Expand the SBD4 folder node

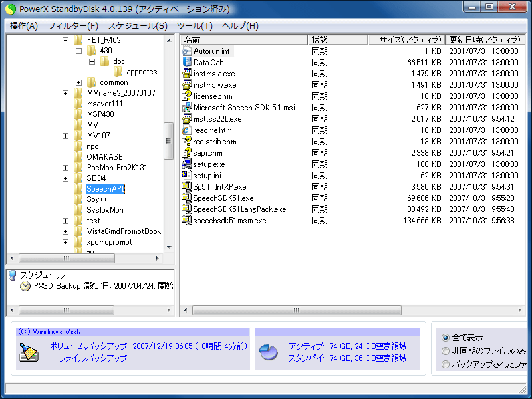pos(65,178)
